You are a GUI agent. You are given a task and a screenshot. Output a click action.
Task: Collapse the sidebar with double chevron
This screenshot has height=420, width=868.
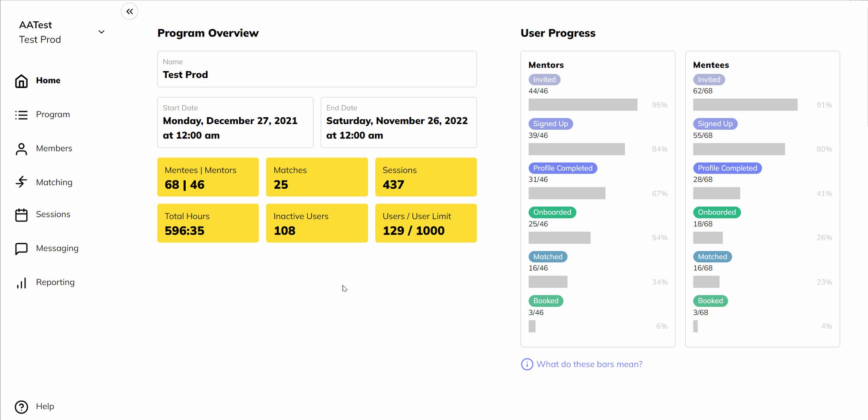tap(129, 12)
